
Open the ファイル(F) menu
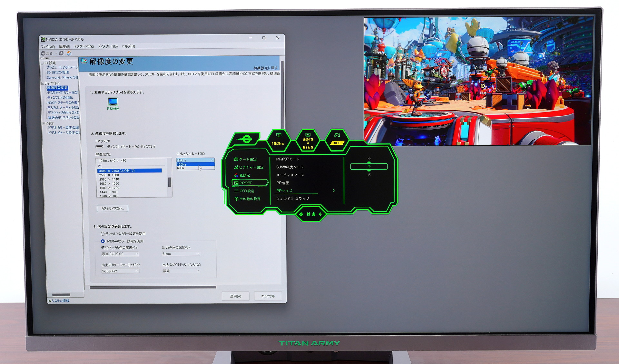click(x=48, y=46)
